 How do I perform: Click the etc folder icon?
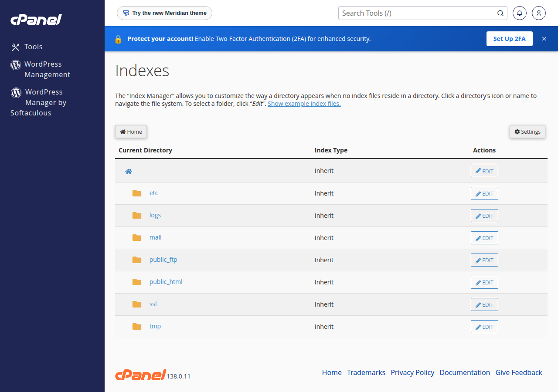tap(137, 193)
